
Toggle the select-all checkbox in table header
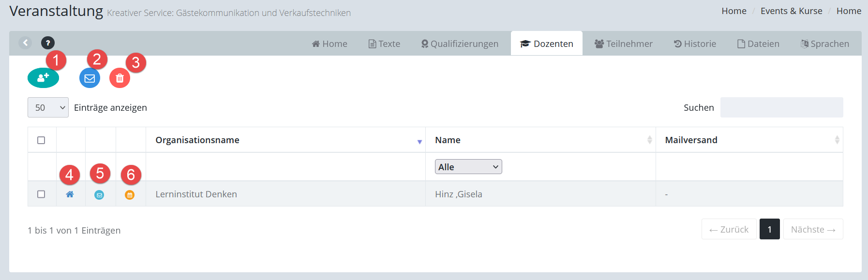(41, 140)
